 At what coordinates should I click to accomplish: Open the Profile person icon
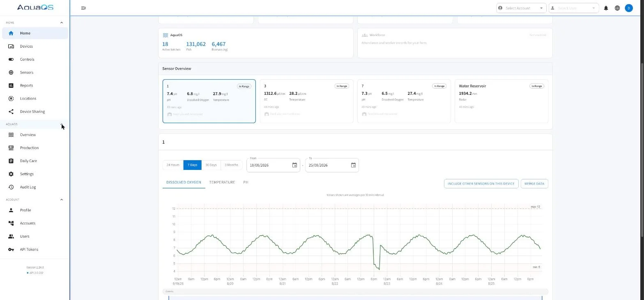click(x=11, y=210)
